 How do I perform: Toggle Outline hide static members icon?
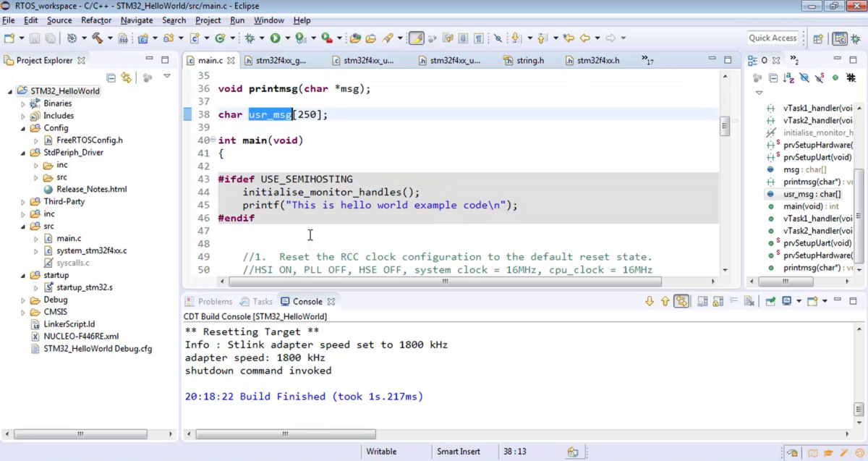click(x=820, y=78)
